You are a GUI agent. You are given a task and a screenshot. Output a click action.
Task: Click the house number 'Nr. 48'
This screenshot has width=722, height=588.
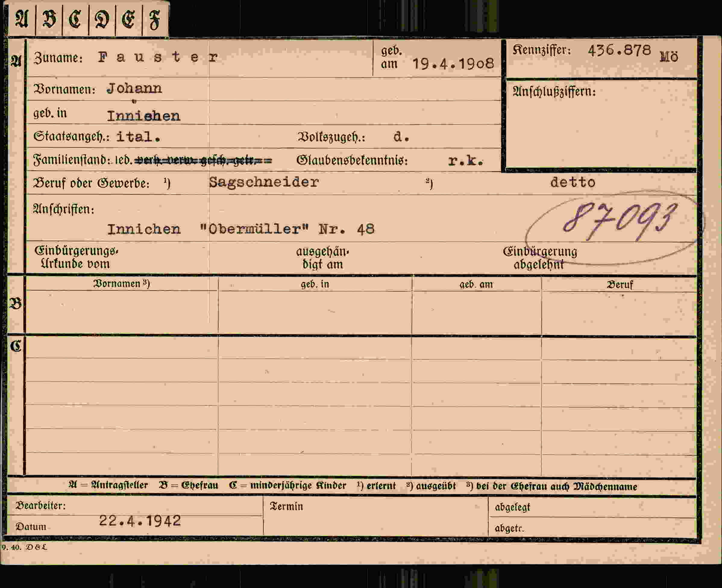pos(347,229)
